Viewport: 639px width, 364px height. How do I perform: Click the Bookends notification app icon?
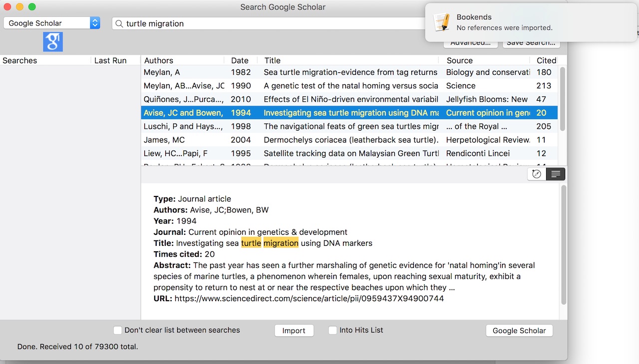click(441, 22)
